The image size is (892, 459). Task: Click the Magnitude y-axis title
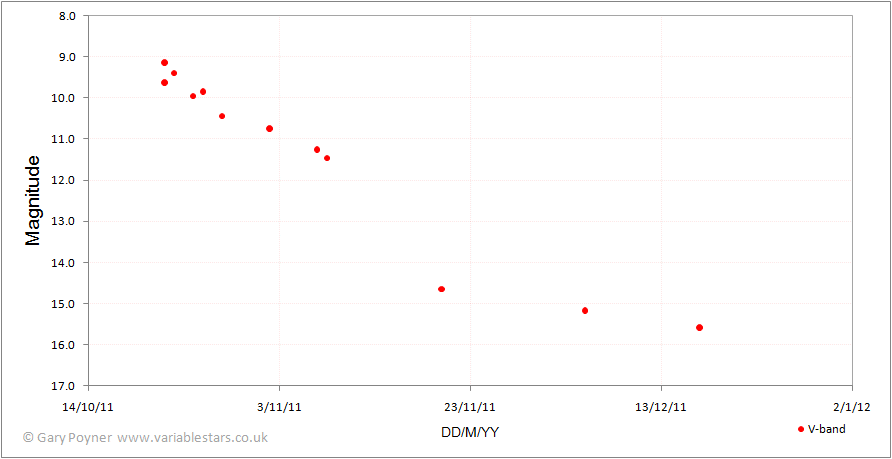pyautogui.click(x=33, y=201)
